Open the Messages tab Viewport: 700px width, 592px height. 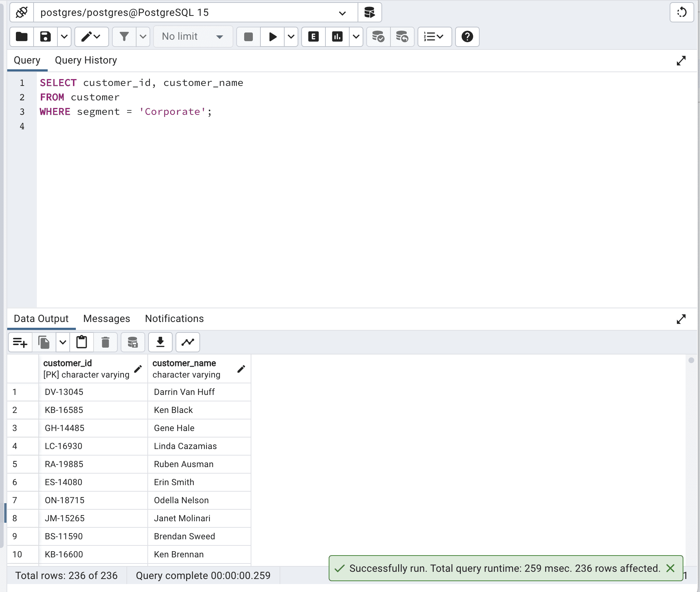click(106, 318)
